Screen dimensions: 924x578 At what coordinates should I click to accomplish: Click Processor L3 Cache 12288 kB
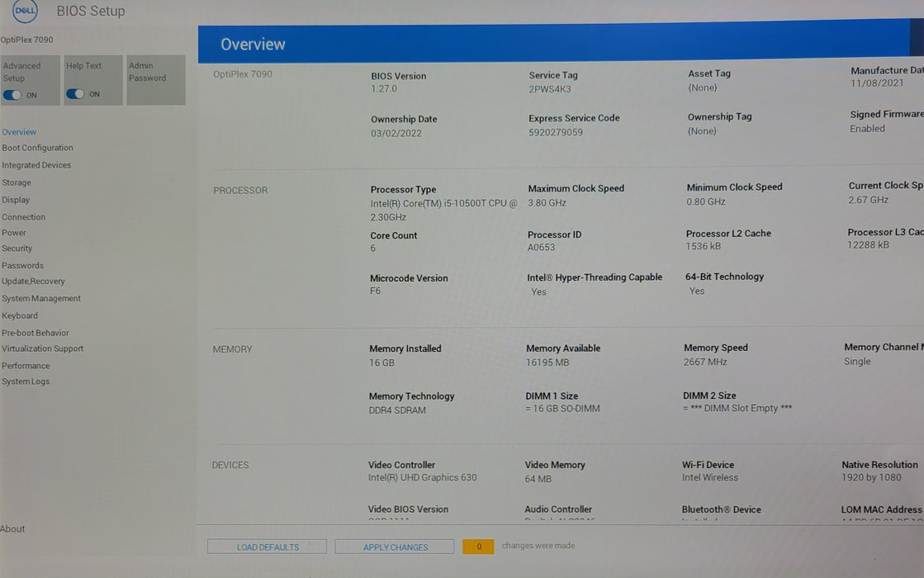[869, 245]
